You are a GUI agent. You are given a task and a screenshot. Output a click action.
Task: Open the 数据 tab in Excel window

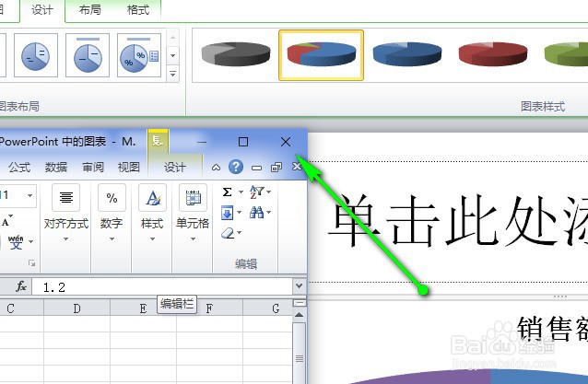56,167
